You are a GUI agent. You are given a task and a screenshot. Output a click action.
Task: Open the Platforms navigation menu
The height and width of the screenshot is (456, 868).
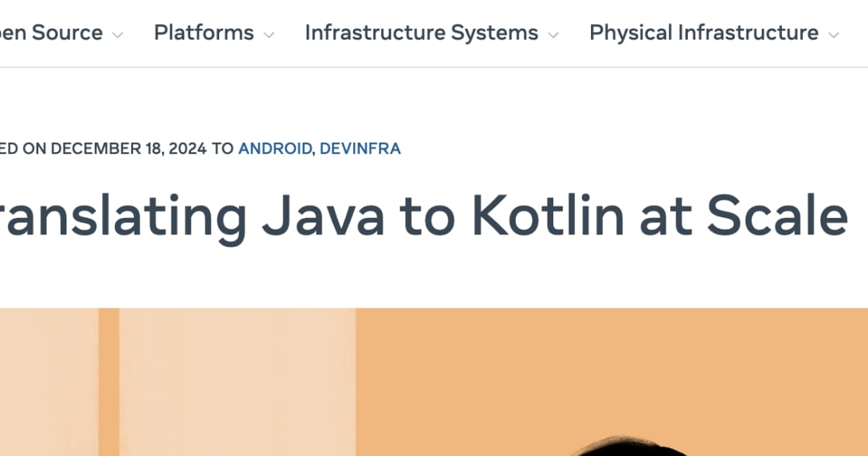203,33
